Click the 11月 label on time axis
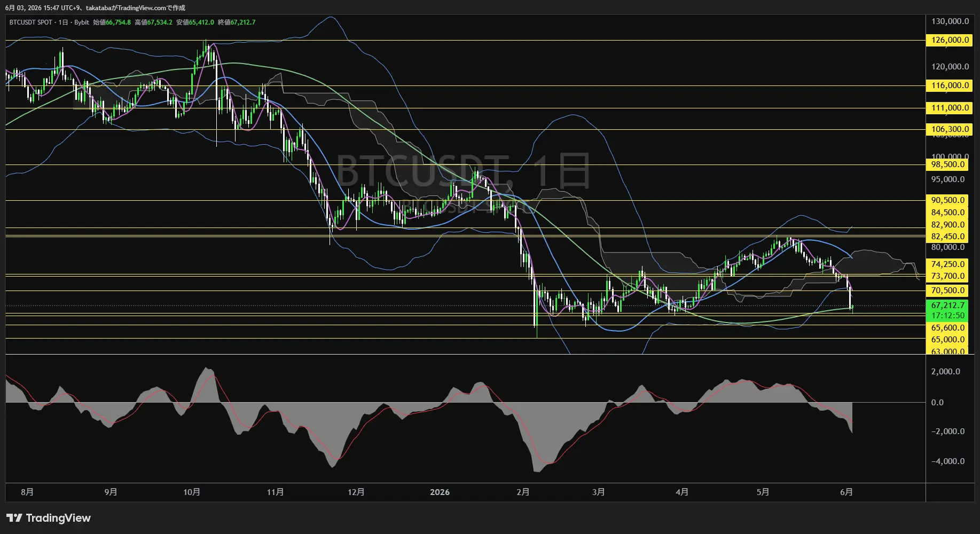 [x=275, y=492]
